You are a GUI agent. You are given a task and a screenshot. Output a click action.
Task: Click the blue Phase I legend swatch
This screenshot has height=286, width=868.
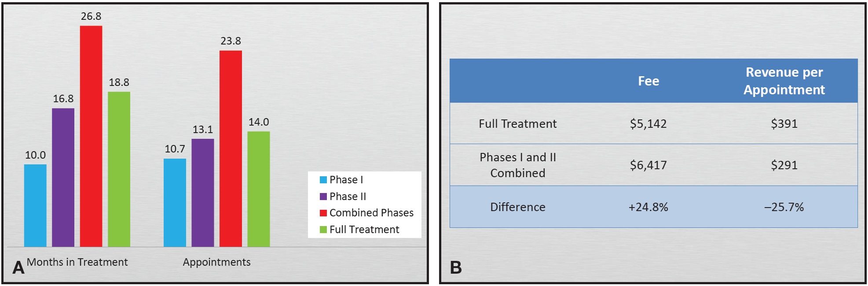coord(323,180)
